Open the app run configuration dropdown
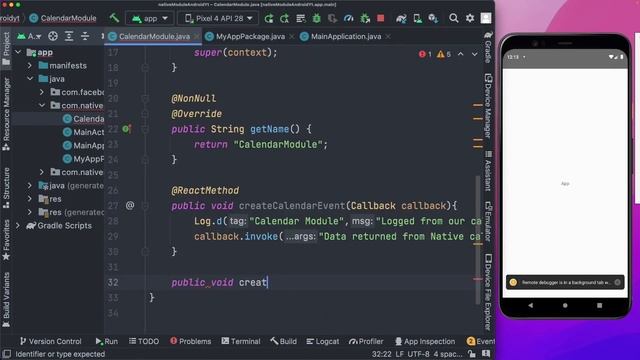This screenshot has width=640, height=360. click(150, 18)
